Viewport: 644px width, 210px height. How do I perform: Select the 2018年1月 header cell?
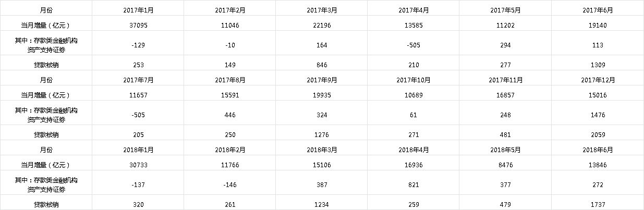click(x=138, y=150)
